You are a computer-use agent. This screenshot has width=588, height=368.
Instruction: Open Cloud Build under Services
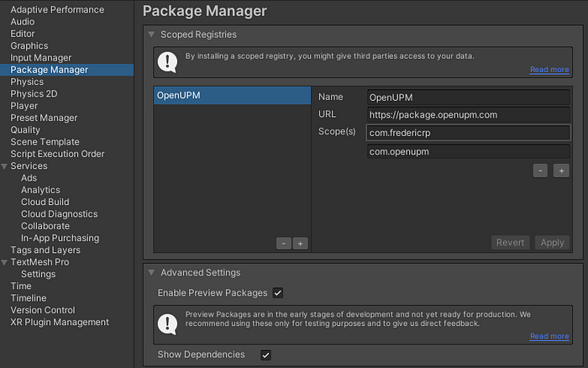coord(45,202)
